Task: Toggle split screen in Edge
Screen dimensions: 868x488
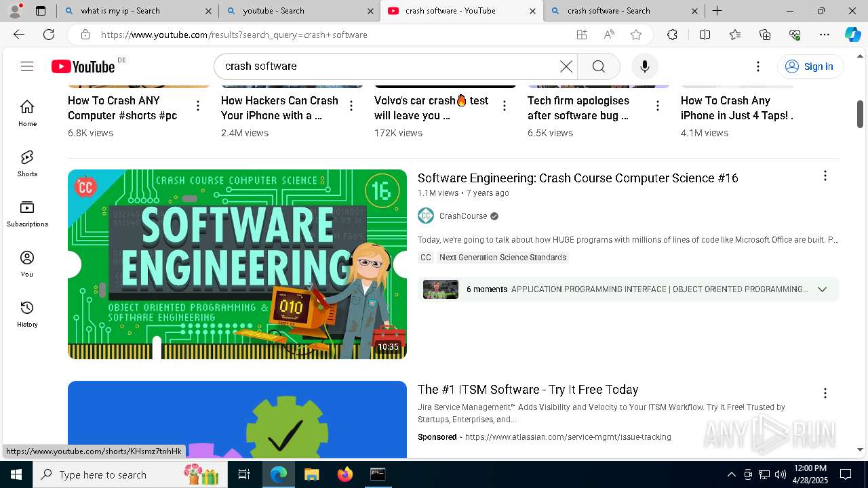Action: click(705, 35)
